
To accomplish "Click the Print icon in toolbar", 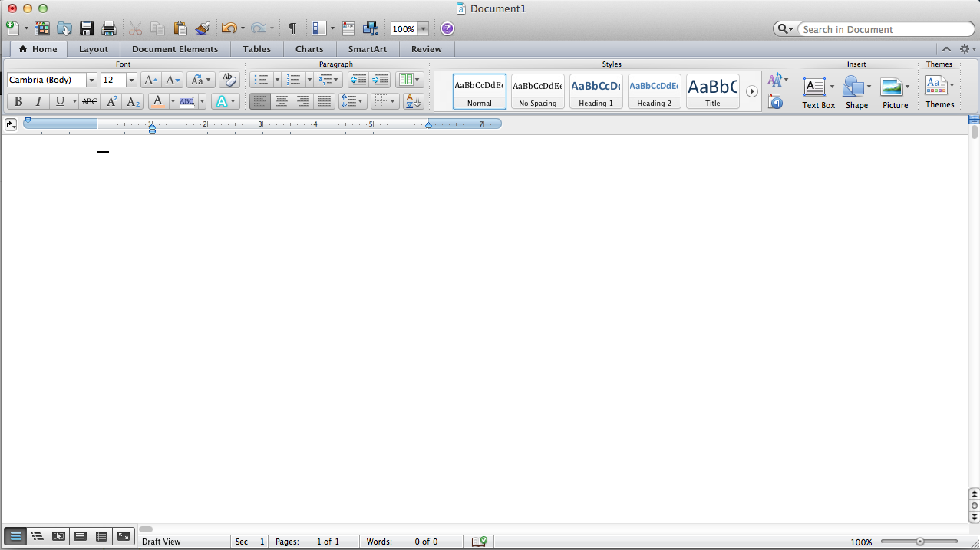I will coord(109,28).
